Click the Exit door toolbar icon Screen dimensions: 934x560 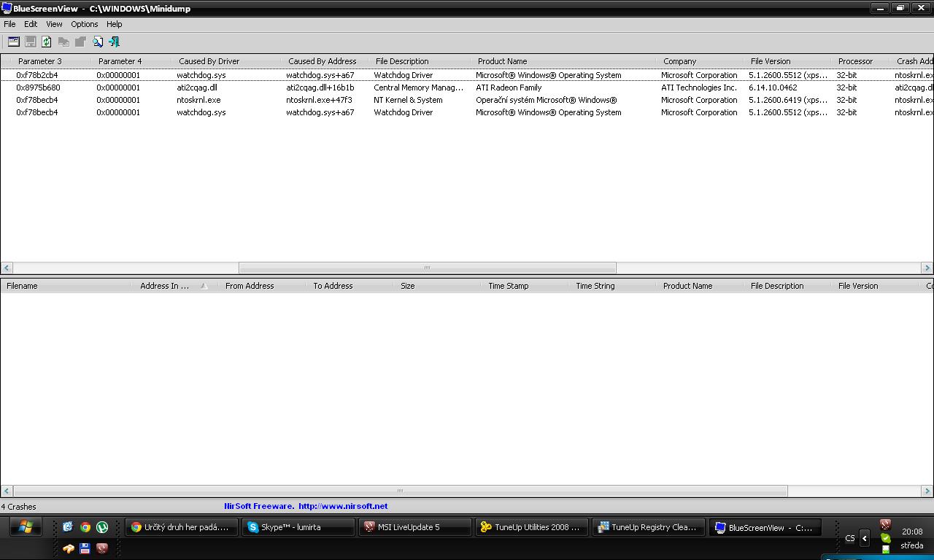[x=114, y=42]
